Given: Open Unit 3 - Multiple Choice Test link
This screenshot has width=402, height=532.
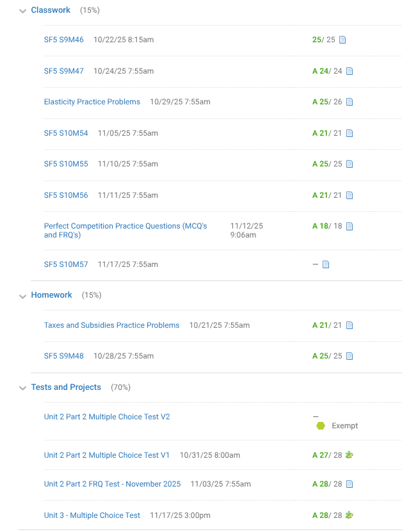Looking at the screenshot, I should pos(92,515).
